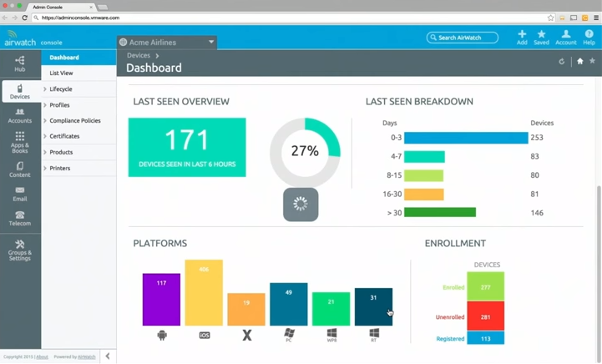Select the Devices sidebar icon

click(x=19, y=91)
